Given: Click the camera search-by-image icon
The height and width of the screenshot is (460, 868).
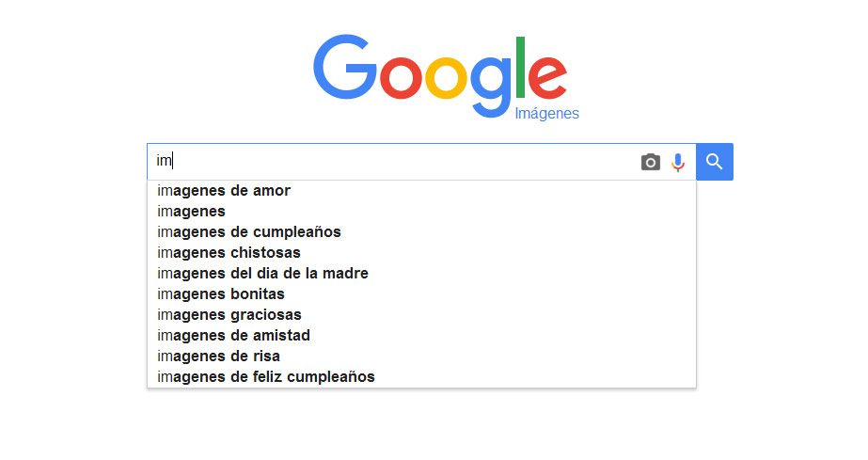Looking at the screenshot, I should pos(650,163).
